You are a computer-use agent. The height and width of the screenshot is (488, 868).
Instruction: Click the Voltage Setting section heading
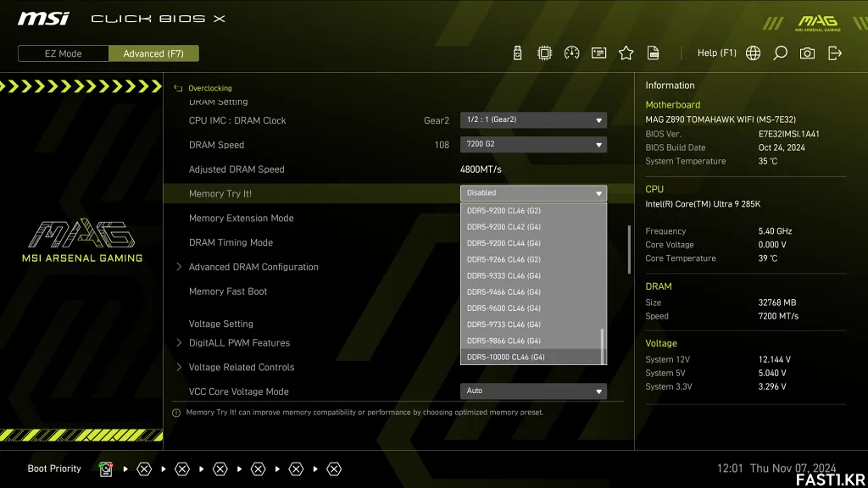pyautogui.click(x=220, y=324)
